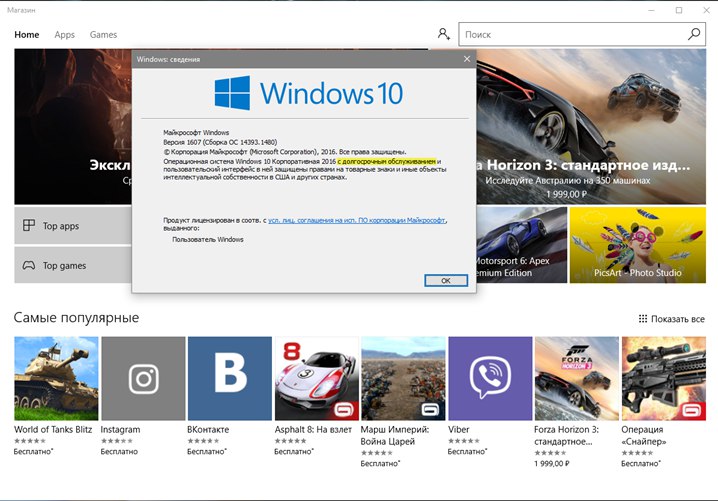Open Asphalt 8: На взлет app icon
The width and height of the screenshot is (718, 501).
pos(317,379)
